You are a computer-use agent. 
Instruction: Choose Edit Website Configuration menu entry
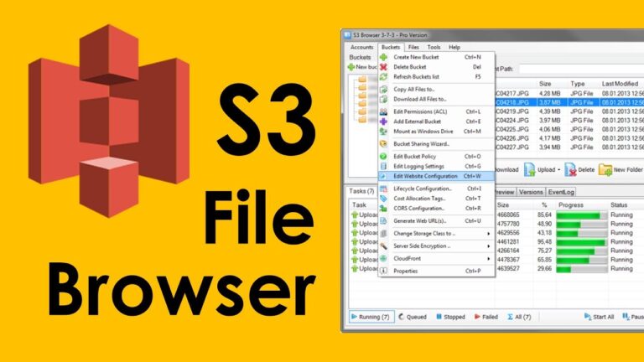click(x=436, y=176)
